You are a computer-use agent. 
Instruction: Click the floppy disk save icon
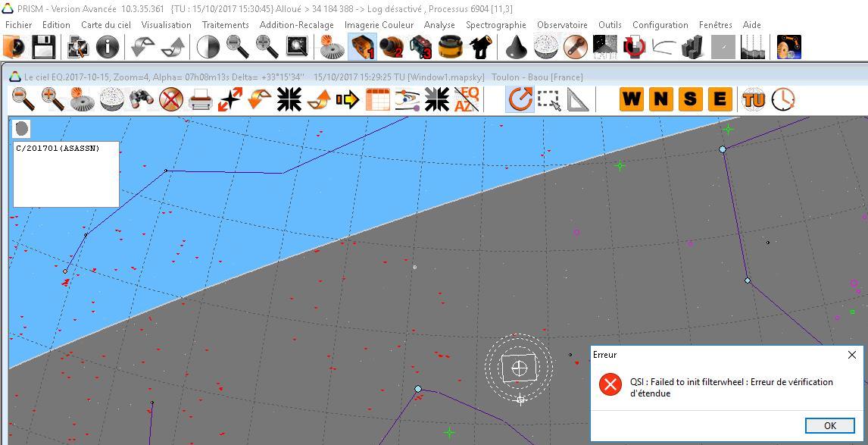point(44,48)
